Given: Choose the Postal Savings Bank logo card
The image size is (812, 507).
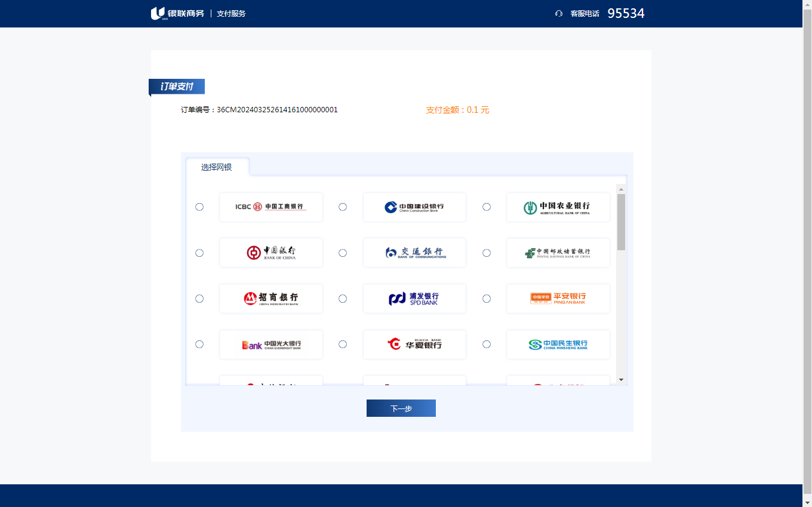Looking at the screenshot, I should point(558,253).
